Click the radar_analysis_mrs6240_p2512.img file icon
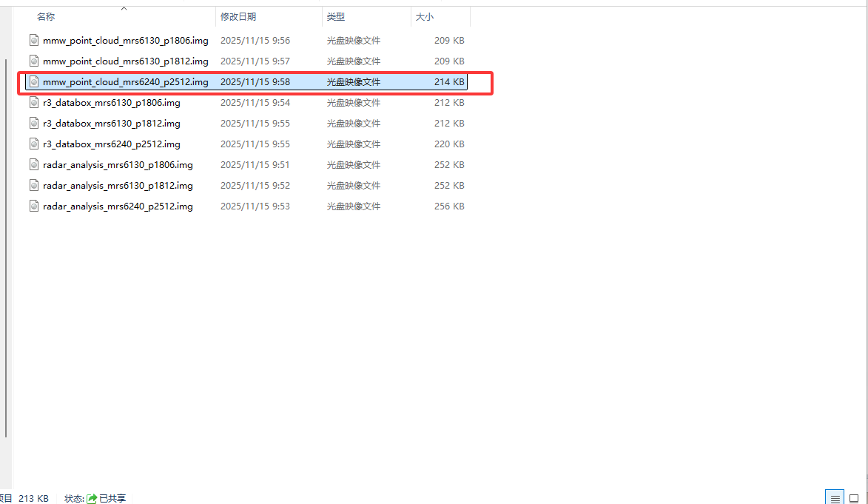The width and height of the screenshot is (868, 504). click(x=34, y=206)
